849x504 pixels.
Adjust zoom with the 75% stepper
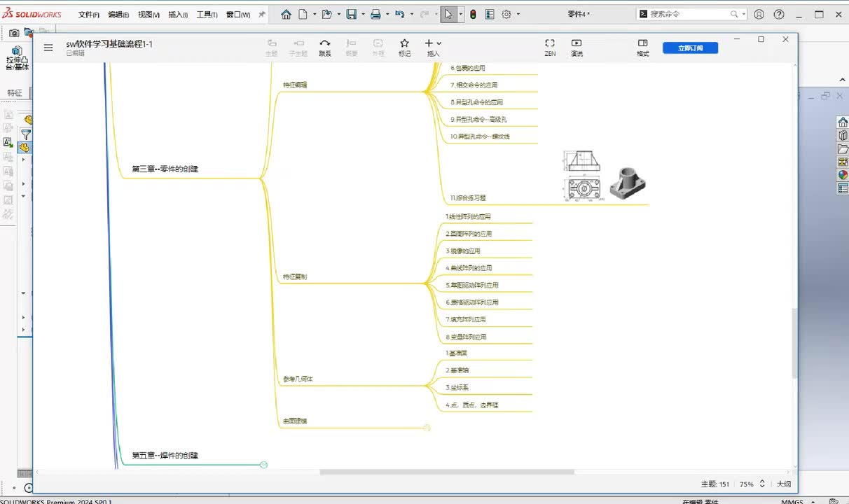click(x=762, y=484)
